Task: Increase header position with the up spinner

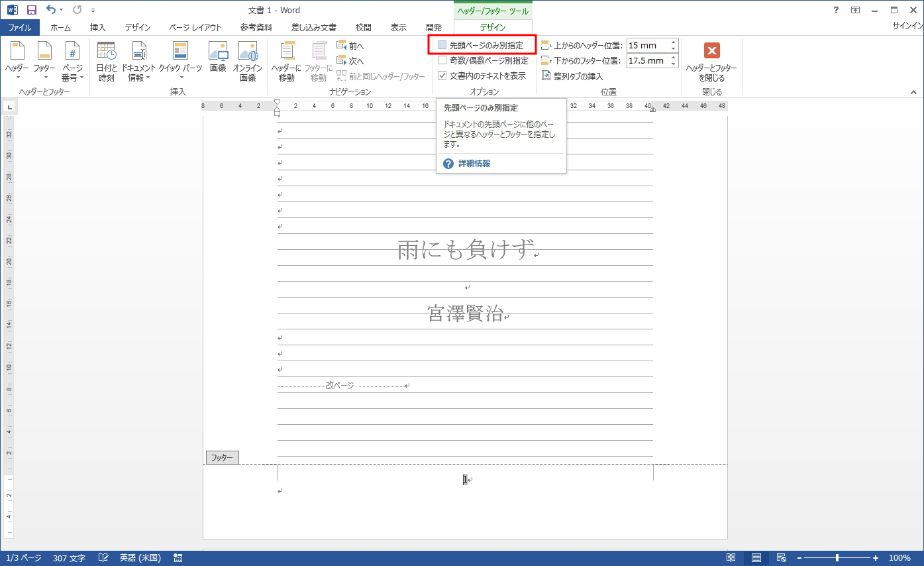Action: click(x=674, y=42)
